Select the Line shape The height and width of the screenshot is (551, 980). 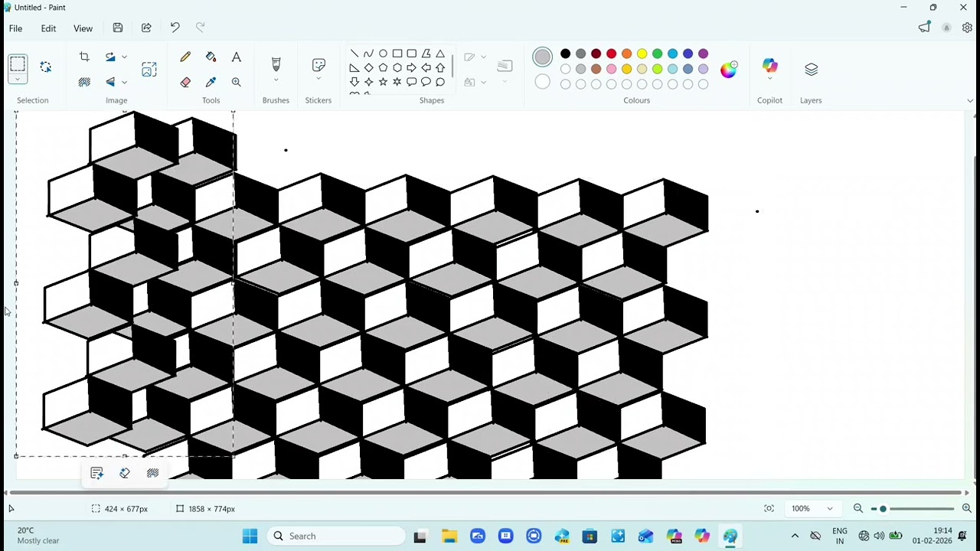tap(354, 54)
